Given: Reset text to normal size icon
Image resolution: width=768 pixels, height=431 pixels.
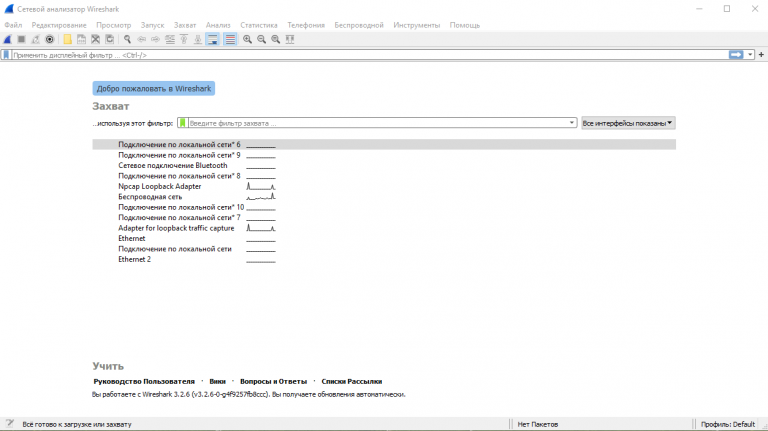Looking at the screenshot, I should (x=276, y=39).
